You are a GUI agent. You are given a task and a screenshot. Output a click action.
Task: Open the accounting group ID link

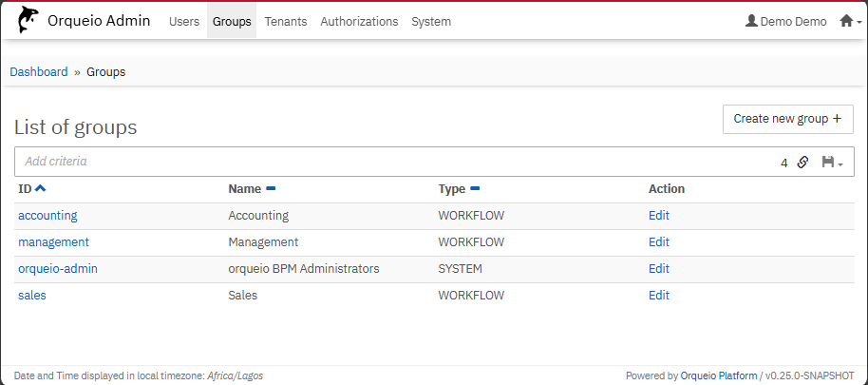coord(47,216)
